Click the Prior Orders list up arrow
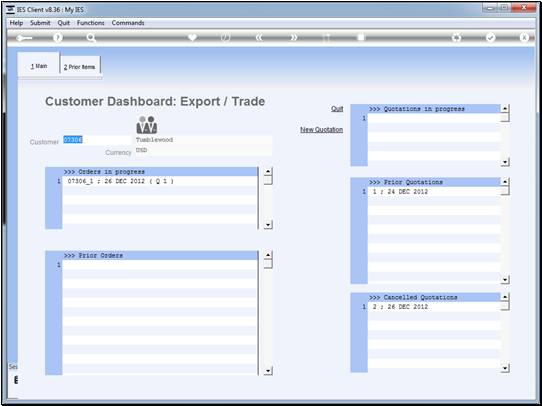This screenshot has width=542, height=406. click(268, 255)
